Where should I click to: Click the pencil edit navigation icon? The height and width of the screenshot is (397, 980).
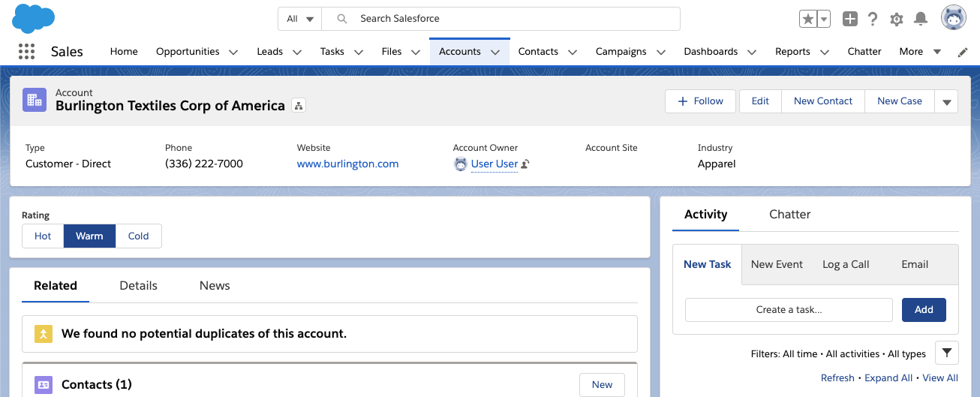coord(963,52)
